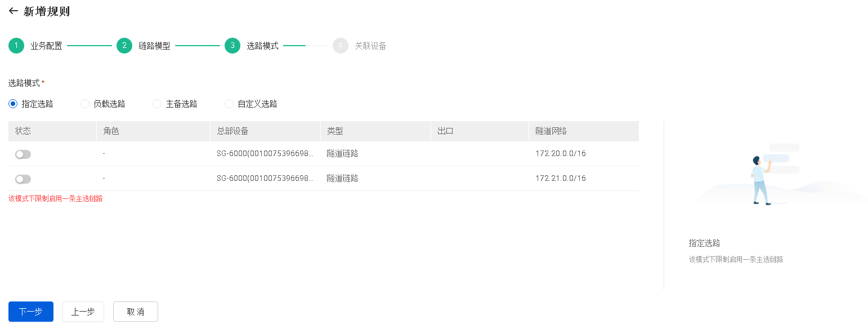868x333 pixels.
Task: Click the back arrow beside 新增规则
Action: tap(14, 11)
